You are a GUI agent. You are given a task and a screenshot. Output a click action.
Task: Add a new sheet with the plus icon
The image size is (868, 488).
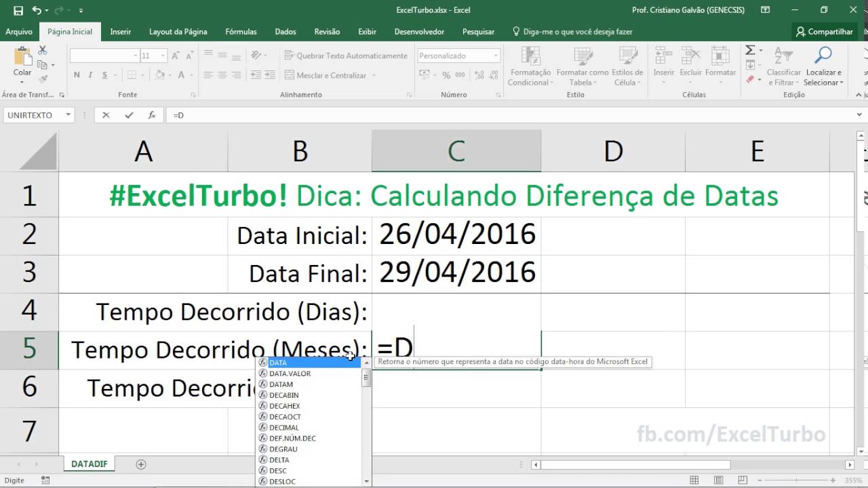[141, 464]
